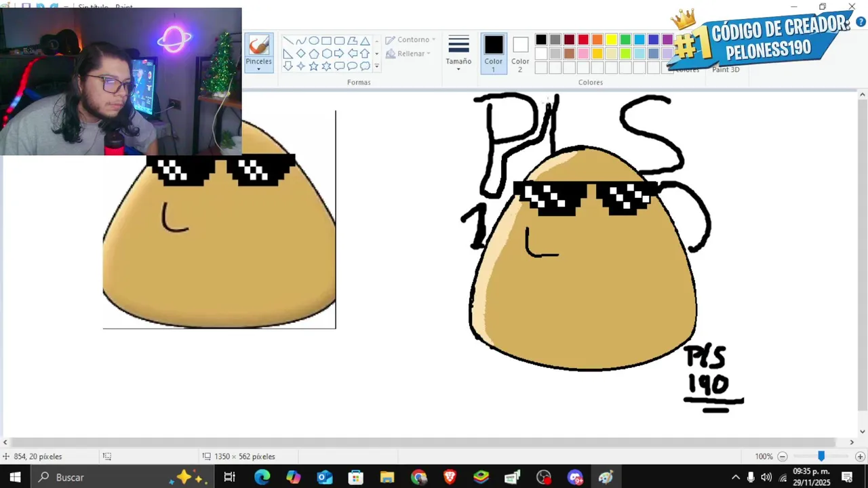Pick the rounded rectangle callout shape

point(339,66)
